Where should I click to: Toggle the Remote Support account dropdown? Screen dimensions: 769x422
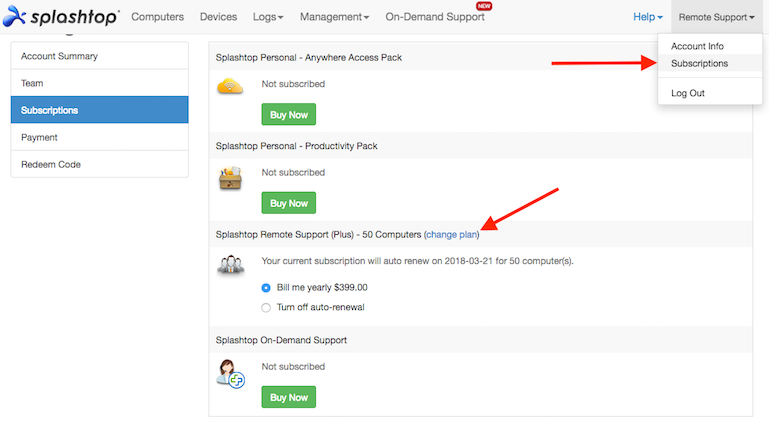pos(716,17)
